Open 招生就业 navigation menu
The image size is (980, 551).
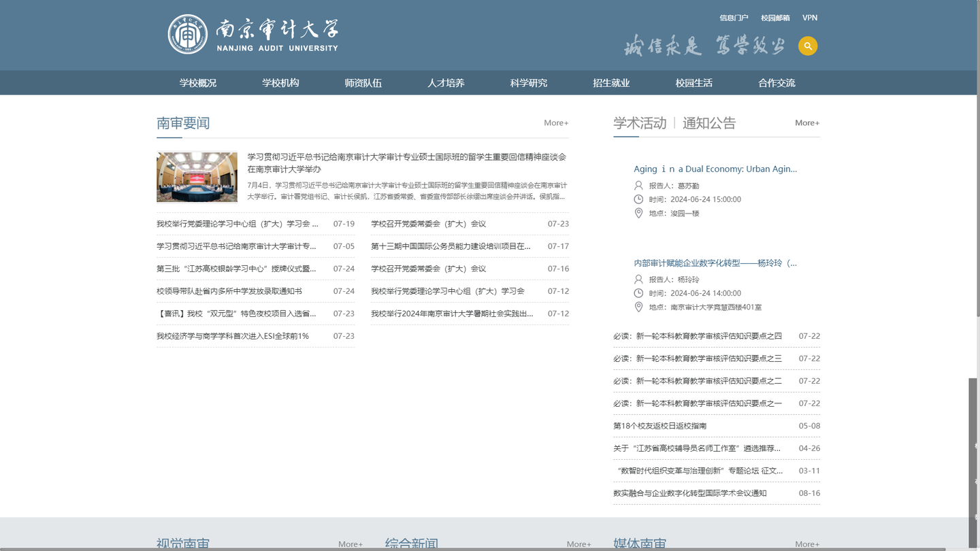611,83
